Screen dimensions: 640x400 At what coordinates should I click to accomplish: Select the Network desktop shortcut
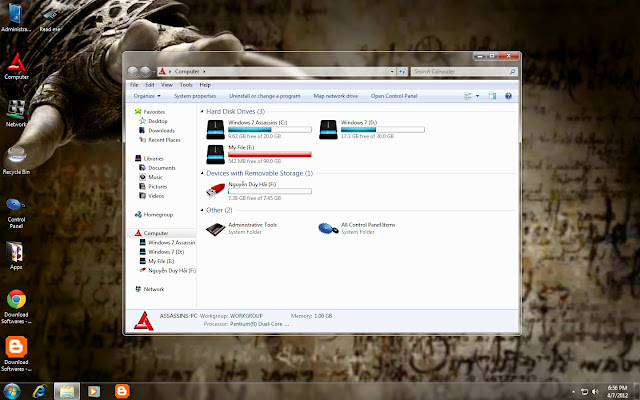tap(16, 114)
